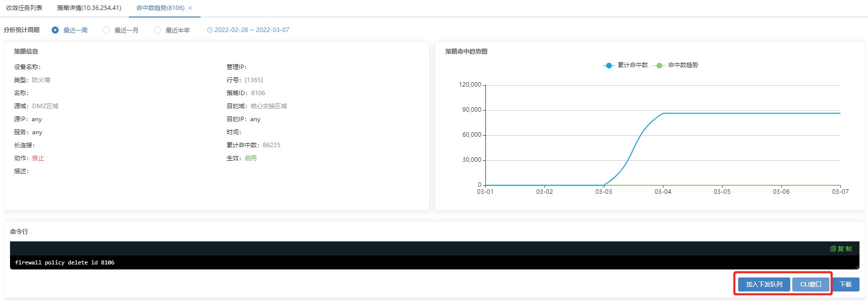Click the blue 累计命中数 legend marker

point(609,66)
